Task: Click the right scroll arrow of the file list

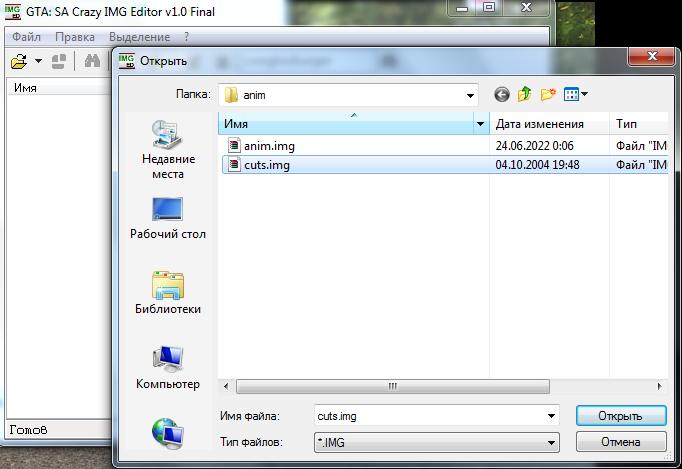Action: (x=660, y=386)
